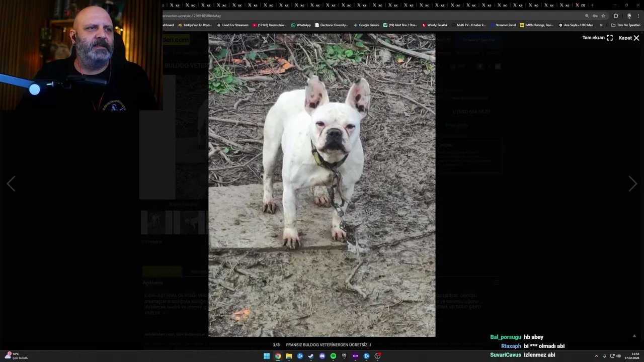Go to the previous listing photo arrow

[11, 184]
